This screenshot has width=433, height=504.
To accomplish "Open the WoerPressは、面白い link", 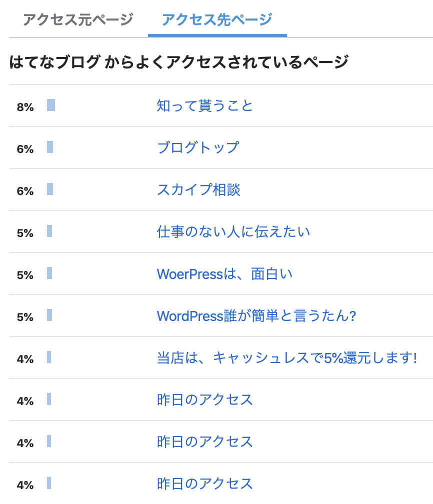I will pos(224,274).
